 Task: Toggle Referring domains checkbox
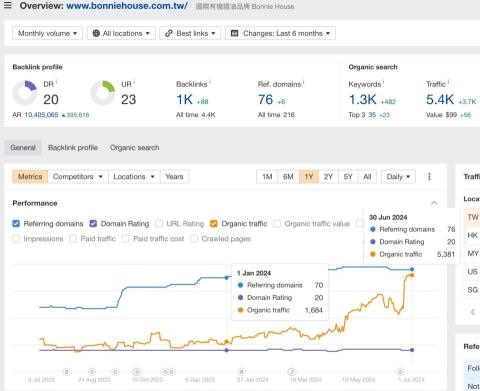pos(16,224)
